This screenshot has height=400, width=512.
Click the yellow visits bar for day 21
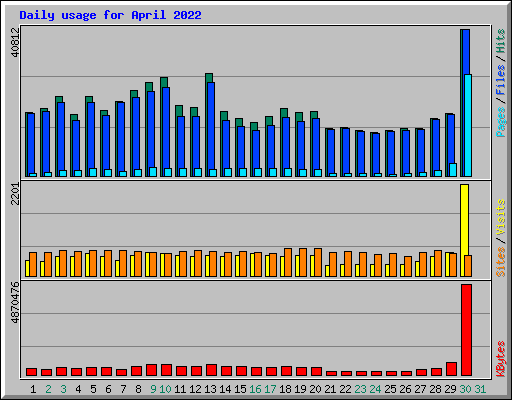tap(327, 271)
